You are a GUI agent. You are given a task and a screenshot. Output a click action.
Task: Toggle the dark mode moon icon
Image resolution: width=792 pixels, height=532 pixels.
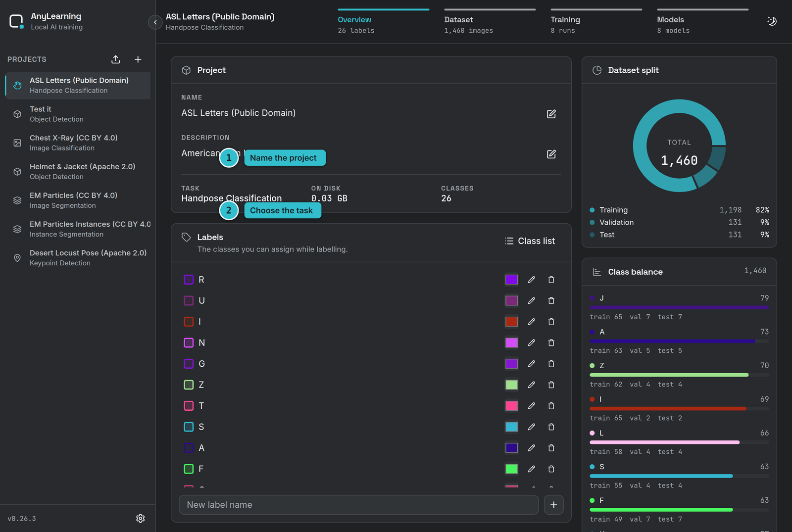point(772,21)
